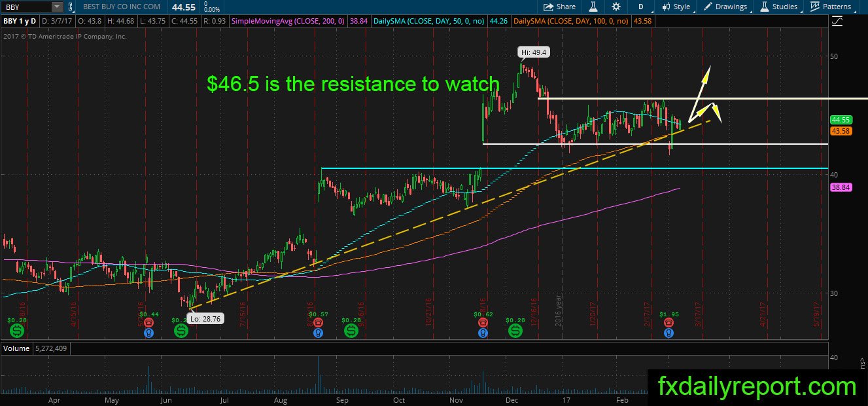Open the Style menu

tap(676, 7)
